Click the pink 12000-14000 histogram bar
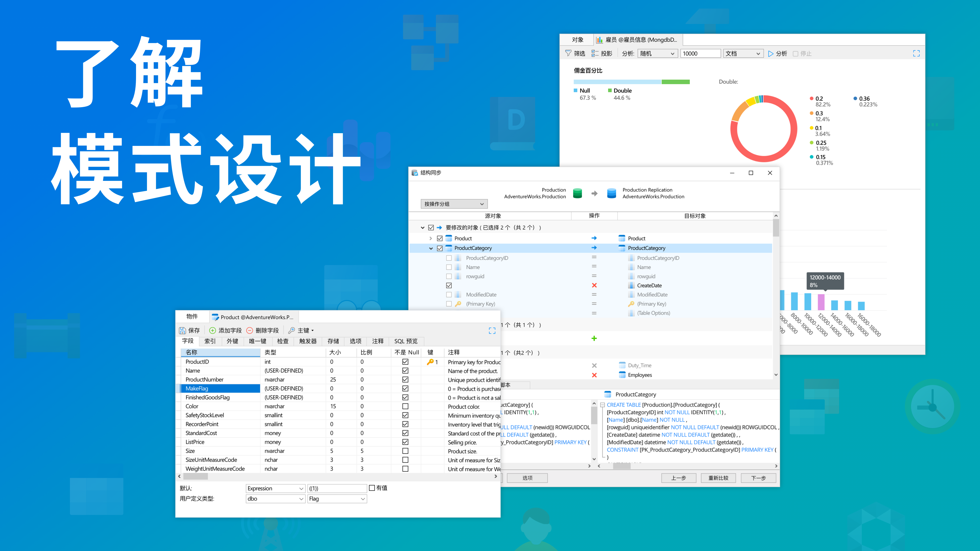Screen dimensions: 980x551 pos(821,302)
